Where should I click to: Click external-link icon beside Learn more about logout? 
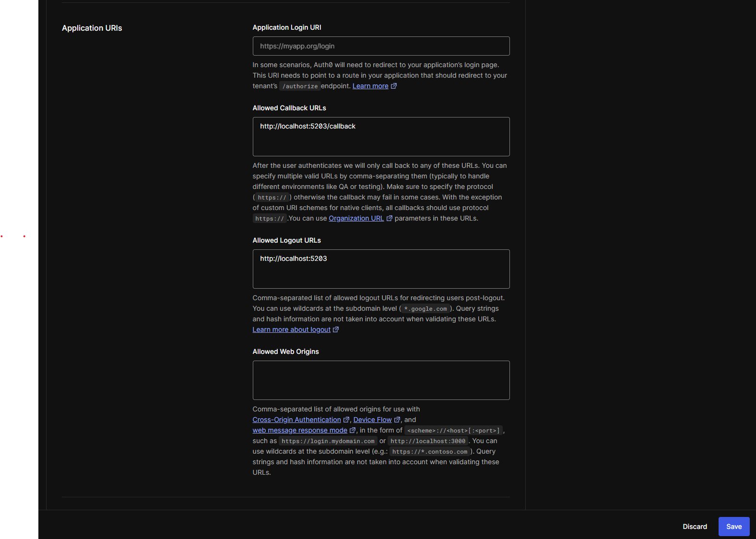(x=336, y=329)
